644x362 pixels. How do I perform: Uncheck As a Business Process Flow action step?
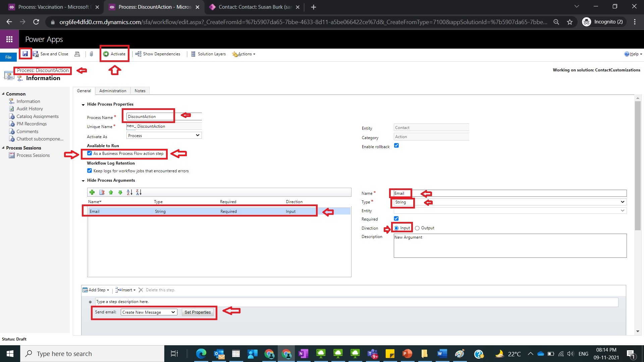[89, 153]
